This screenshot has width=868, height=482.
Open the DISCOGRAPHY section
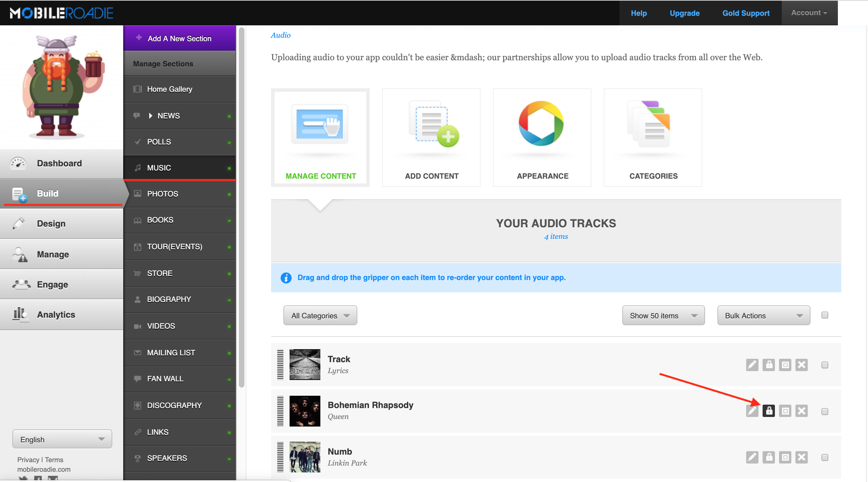tap(179, 405)
